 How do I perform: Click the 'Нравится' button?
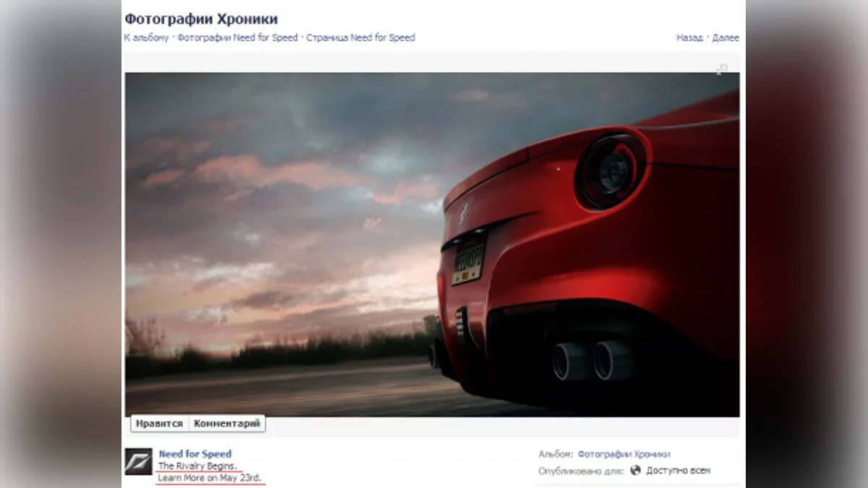click(160, 424)
